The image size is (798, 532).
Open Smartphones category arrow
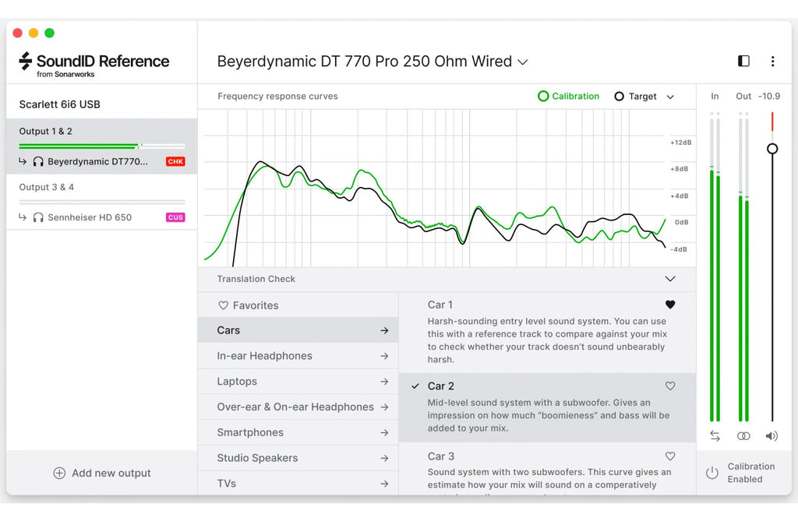point(384,433)
